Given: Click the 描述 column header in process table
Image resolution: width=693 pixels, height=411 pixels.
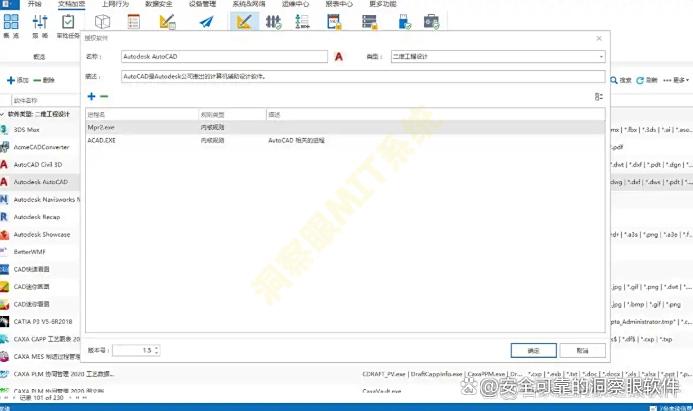Looking at the screenshot, I should 435,114.
